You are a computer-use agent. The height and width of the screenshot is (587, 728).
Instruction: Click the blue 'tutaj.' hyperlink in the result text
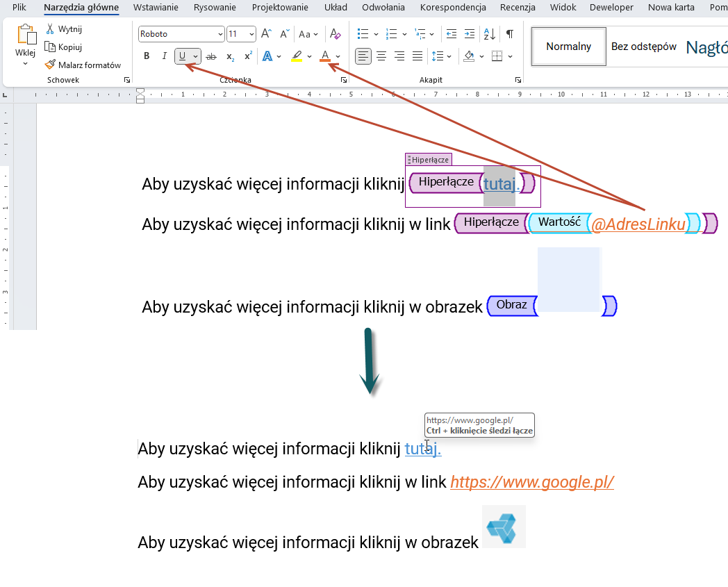[423, 449]
